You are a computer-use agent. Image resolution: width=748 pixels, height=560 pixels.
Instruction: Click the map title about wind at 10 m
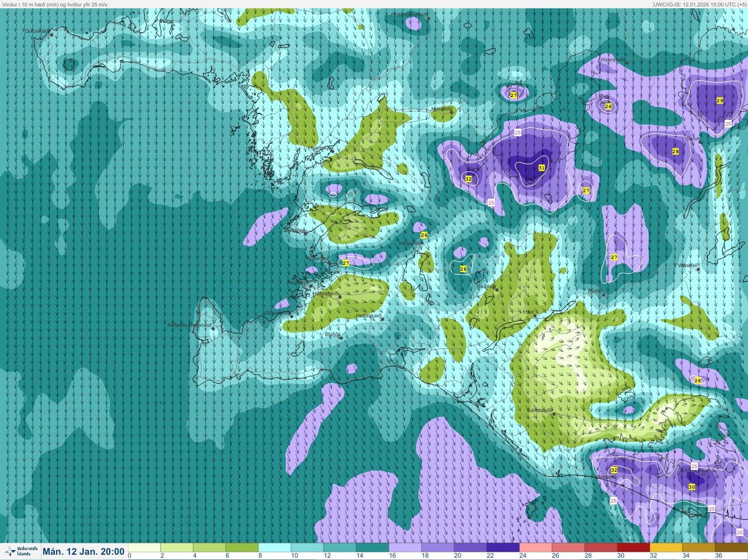point(55,4)
